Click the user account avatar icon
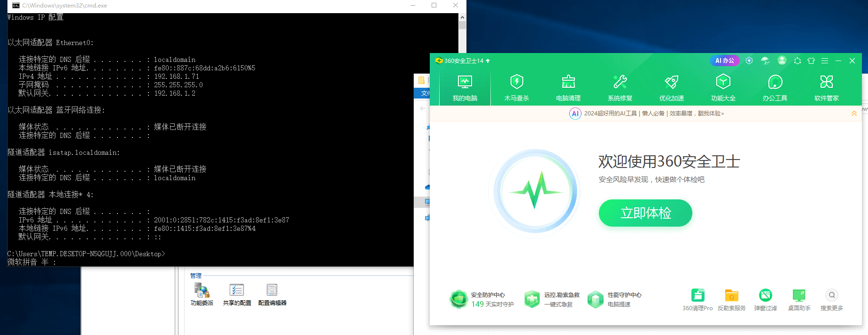Viewport: 868px width, 335px height. pos(782,61)
